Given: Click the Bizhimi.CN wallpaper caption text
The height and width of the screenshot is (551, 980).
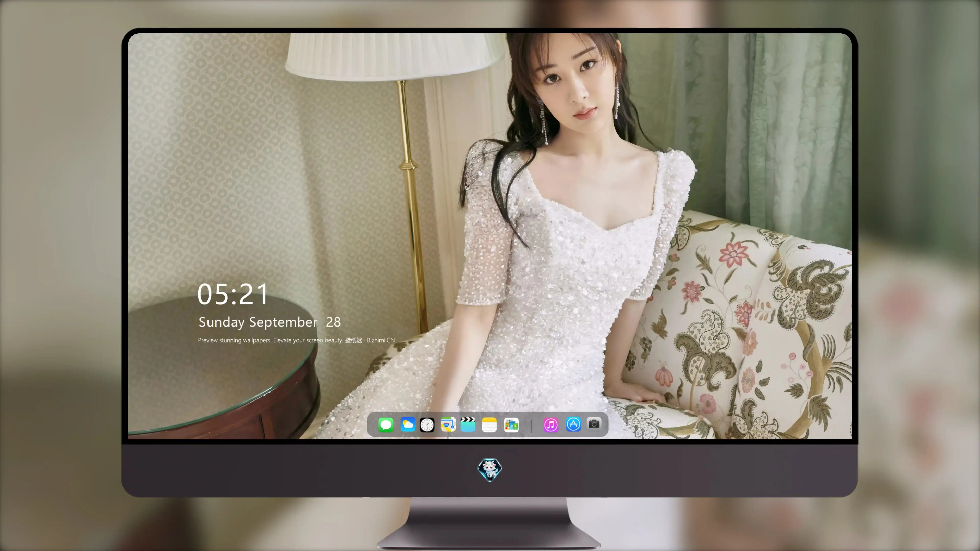Looking at the screenshot, I should click(296, 340).
